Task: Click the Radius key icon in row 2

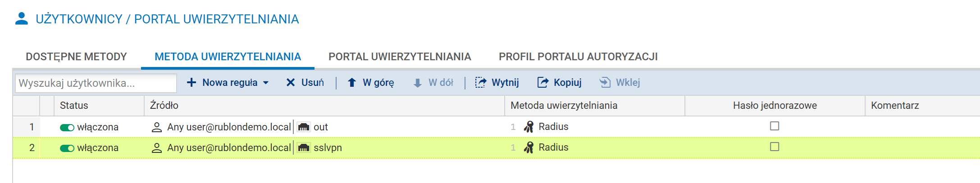Action: (529, 147)
